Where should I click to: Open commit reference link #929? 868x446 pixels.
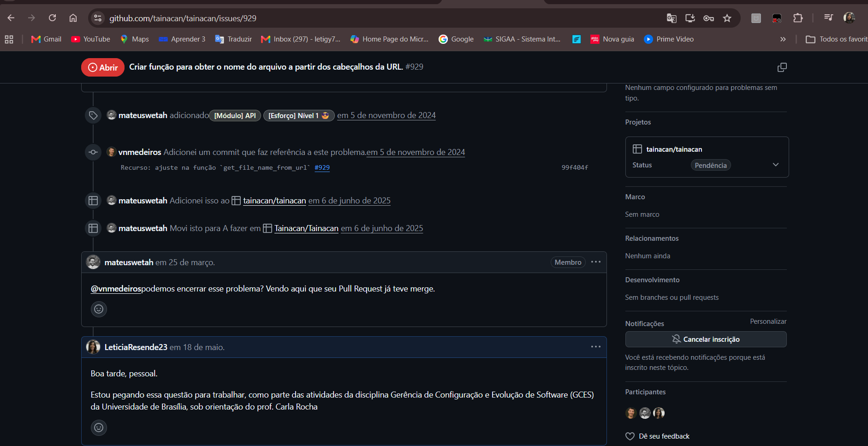click(322, 167)
